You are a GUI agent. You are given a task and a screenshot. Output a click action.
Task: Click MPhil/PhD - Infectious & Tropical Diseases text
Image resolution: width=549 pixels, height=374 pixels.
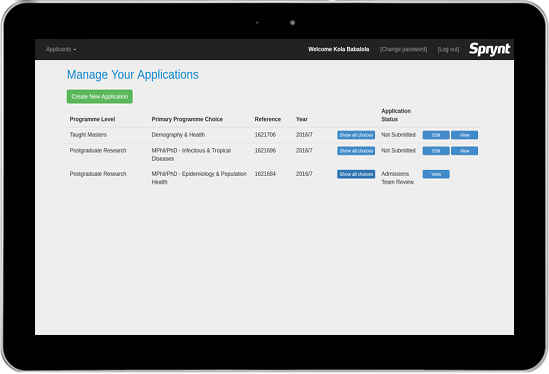pyautogui.click(x=191, y=155)
